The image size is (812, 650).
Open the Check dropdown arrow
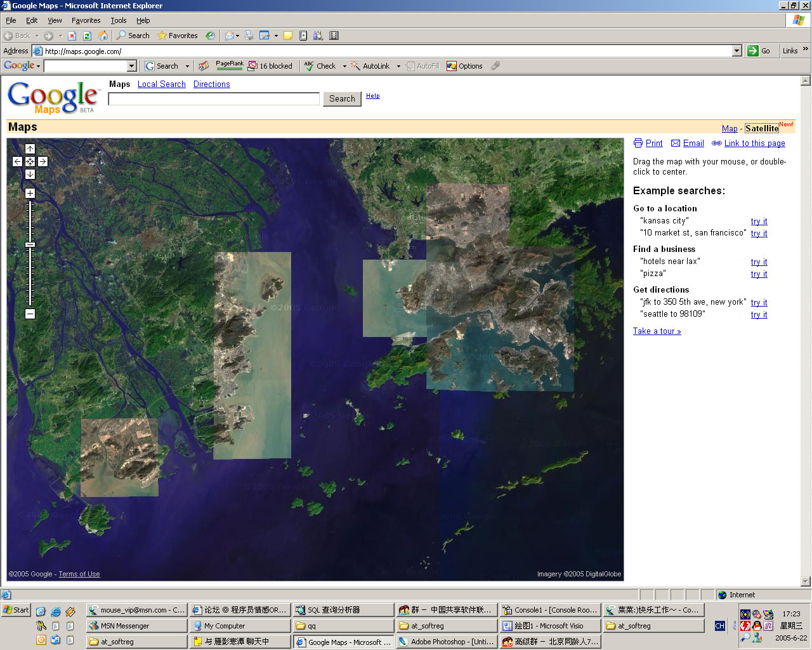tap(344, 66)
